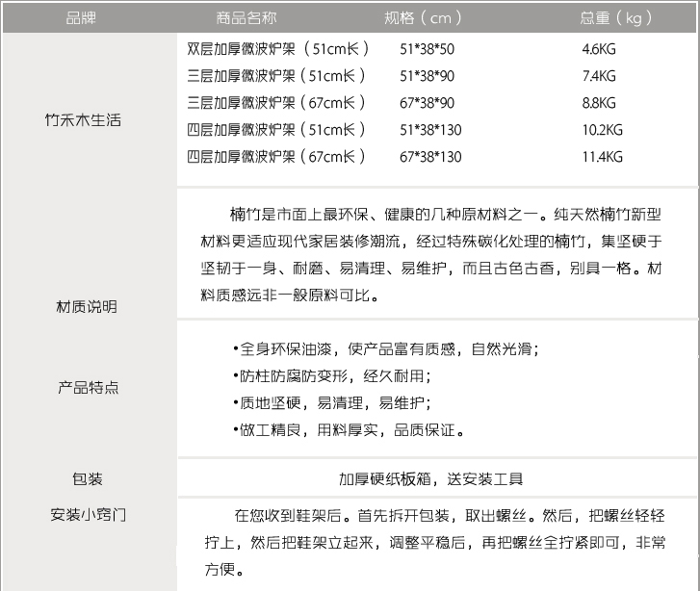
Task: Select the 双层加厚微波炉架（51cm长）product name
Action: click(276, 47)
